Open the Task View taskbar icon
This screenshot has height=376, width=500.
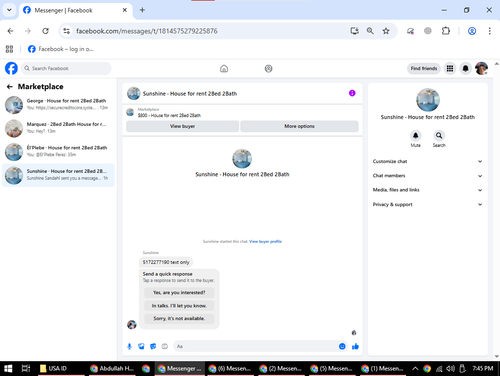(26, 368)
